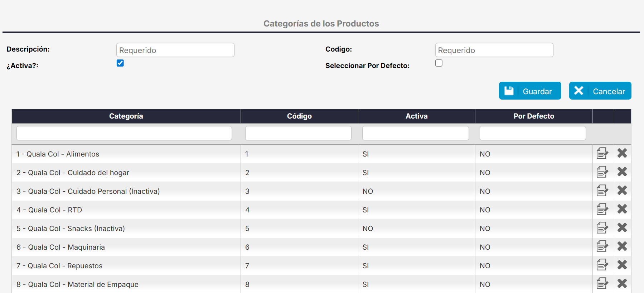Sort by the Activa column header

(417, 116)
